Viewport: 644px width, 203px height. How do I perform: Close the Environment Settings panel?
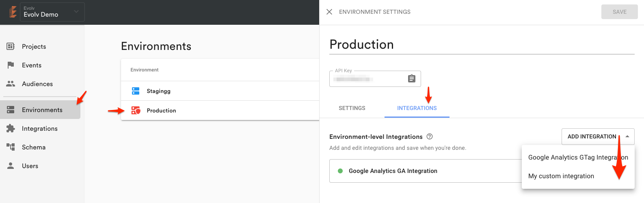click(x=329, y=12)
